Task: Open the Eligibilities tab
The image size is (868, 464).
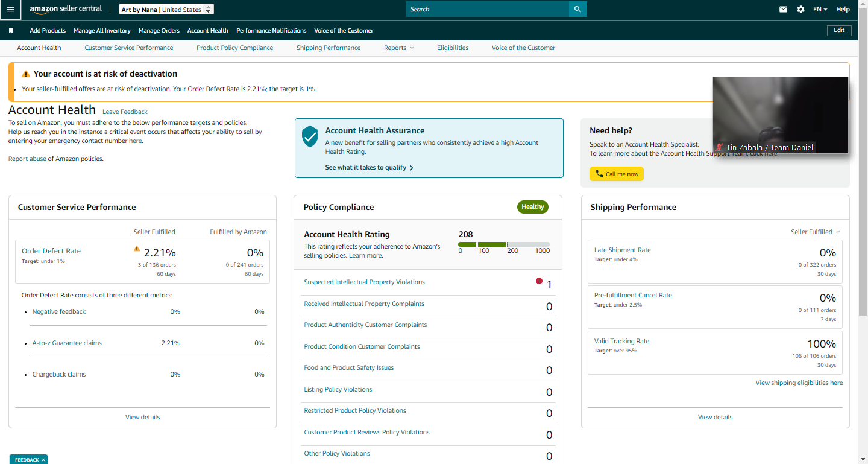Action: click(453, 48)
